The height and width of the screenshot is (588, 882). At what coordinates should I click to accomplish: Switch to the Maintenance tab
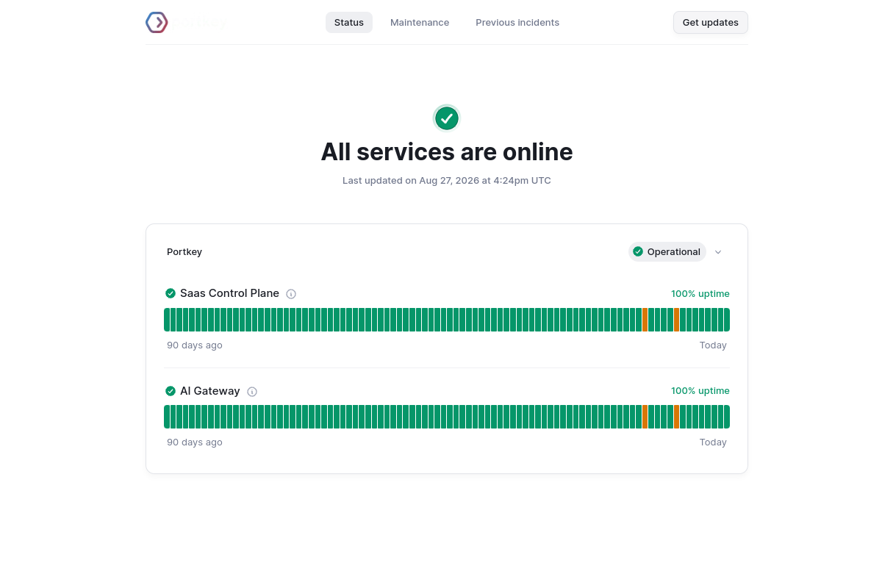click(x=420, y=22)
